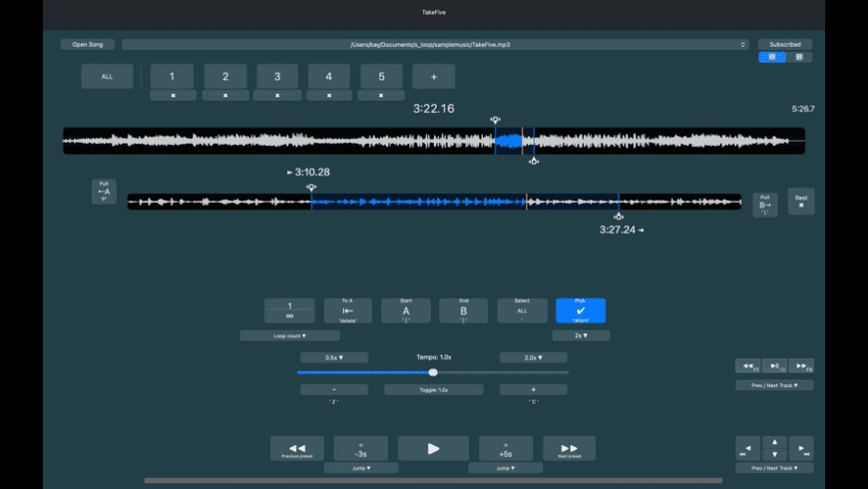Click the 3:10.28 loop start time
The image size is (868, 489).
(x=312, y=173)
